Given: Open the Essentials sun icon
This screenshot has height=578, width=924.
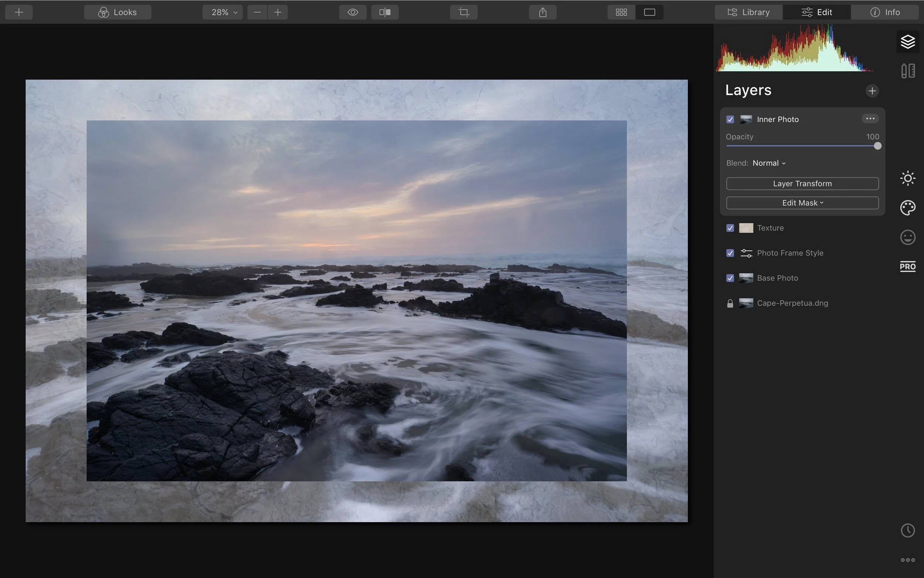Looking at the screenshot, I should 907,178.
